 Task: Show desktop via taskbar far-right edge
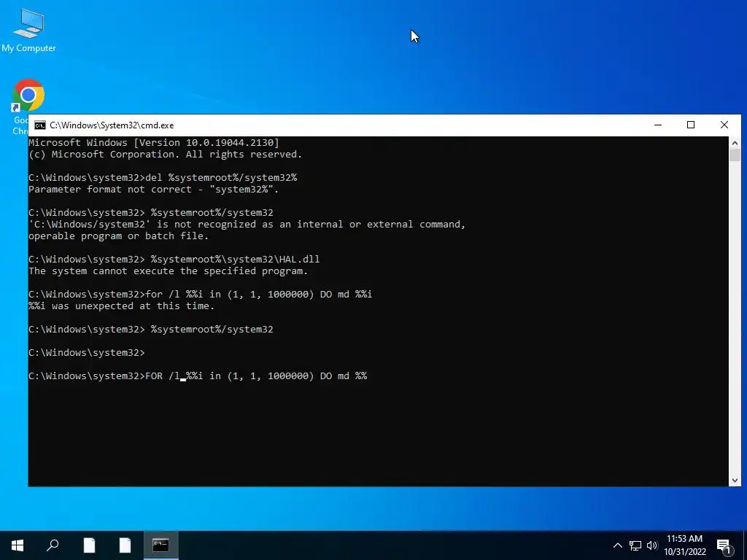(x=745, y=545)
